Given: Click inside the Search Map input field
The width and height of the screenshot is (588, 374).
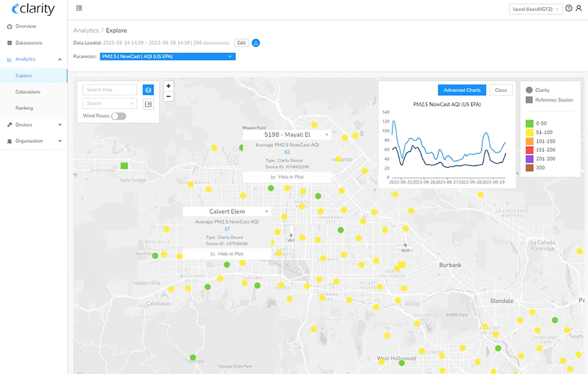Looking at the screenshot, I should pos(109,89).
